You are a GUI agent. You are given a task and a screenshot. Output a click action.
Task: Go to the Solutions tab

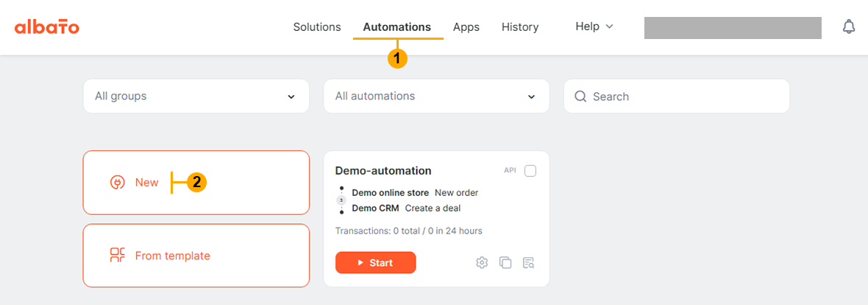pos(317,27)
